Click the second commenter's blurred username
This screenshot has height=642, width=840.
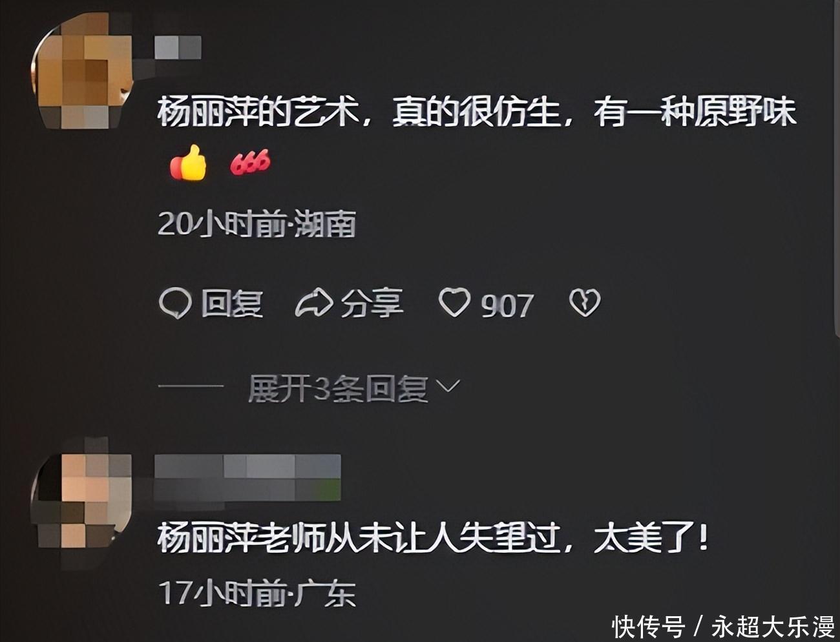[248, 477]
